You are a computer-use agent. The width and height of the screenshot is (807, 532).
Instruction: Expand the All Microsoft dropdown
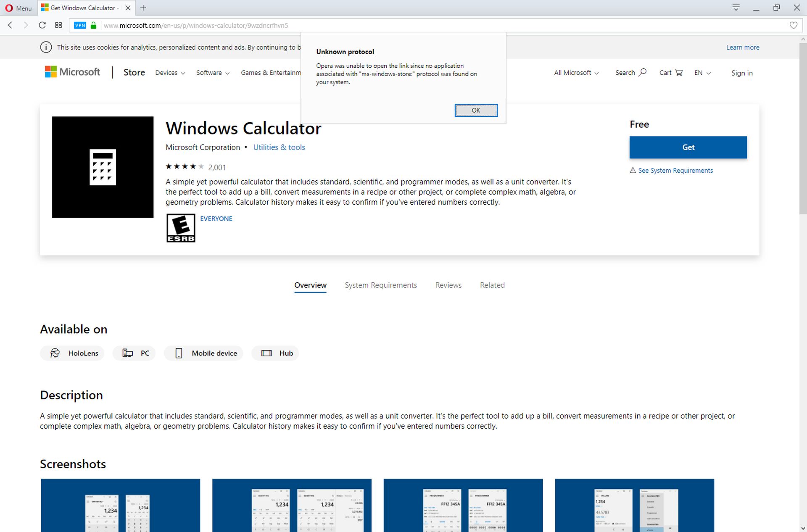click(x=576, y=73)
